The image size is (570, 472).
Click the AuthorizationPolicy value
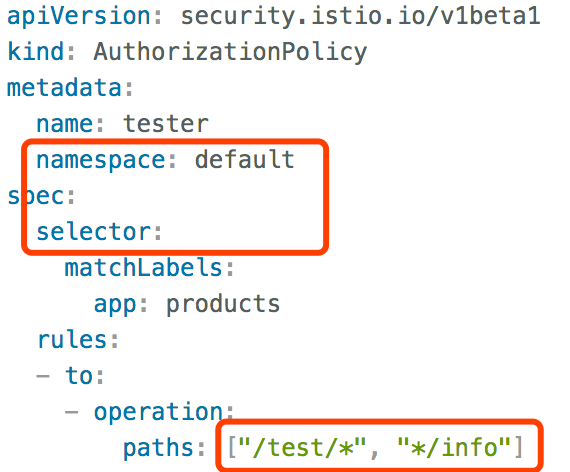230,52
